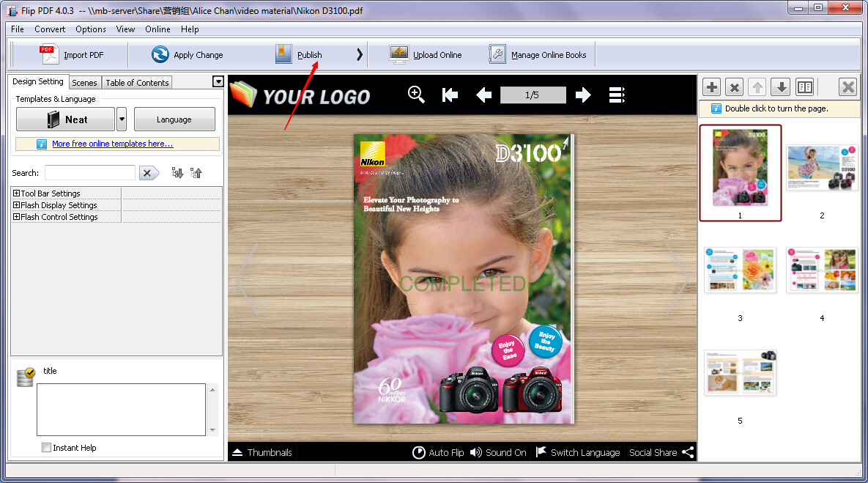The height and width of the screenshot is (483, 868).
Task: Open the panel dropdown arrow beside tabs
Action: click(x=218, y=82)
